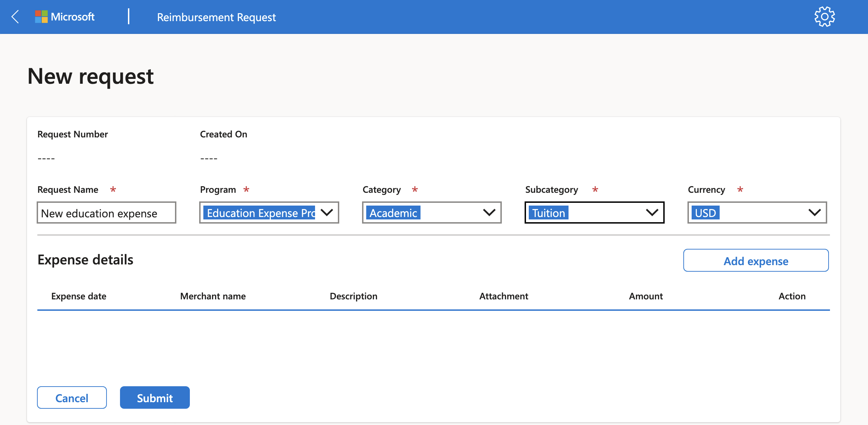The image size is (868, 425).
Task: Click the Academic category dropdown icon
Action: click(x=488, y=212)
